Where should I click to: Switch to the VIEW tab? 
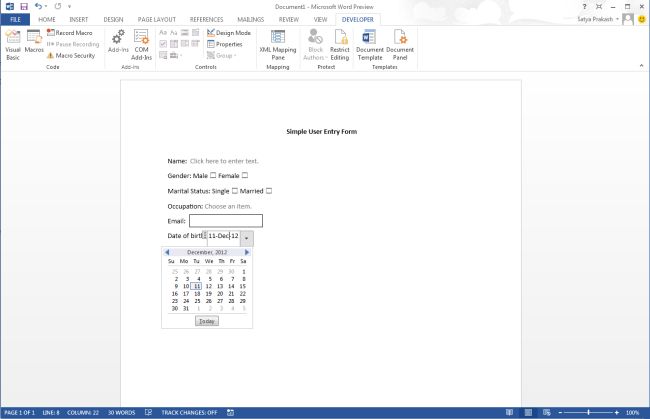coord(320,19)
